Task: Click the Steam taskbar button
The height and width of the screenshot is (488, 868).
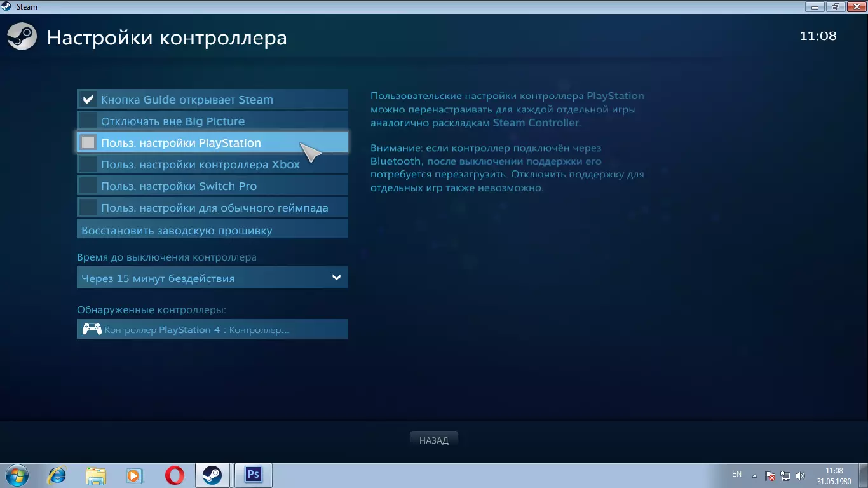Action: pyautogui.click(x=212, y=475)
